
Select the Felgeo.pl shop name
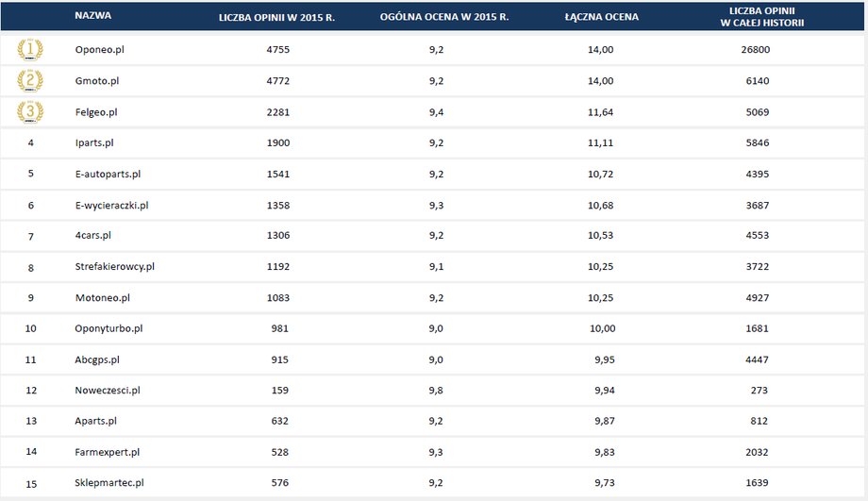pyautogui.click(x=96, y=112)
